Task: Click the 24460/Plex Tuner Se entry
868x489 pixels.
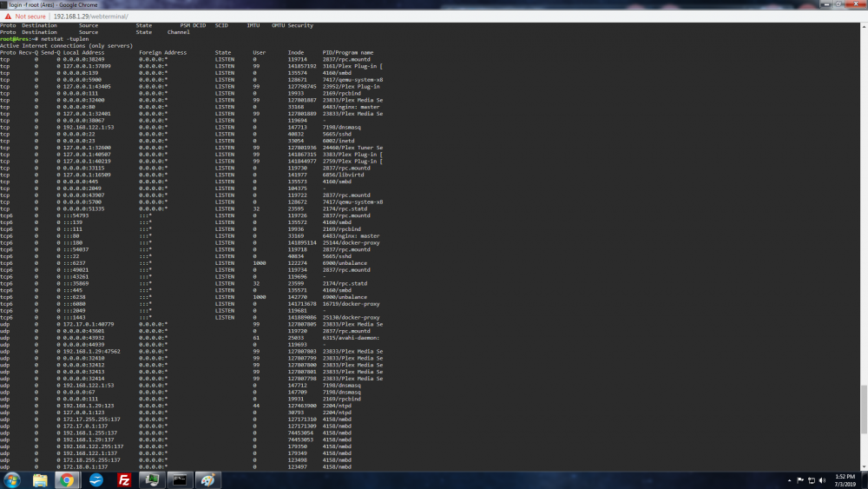Action: (352, 148)
